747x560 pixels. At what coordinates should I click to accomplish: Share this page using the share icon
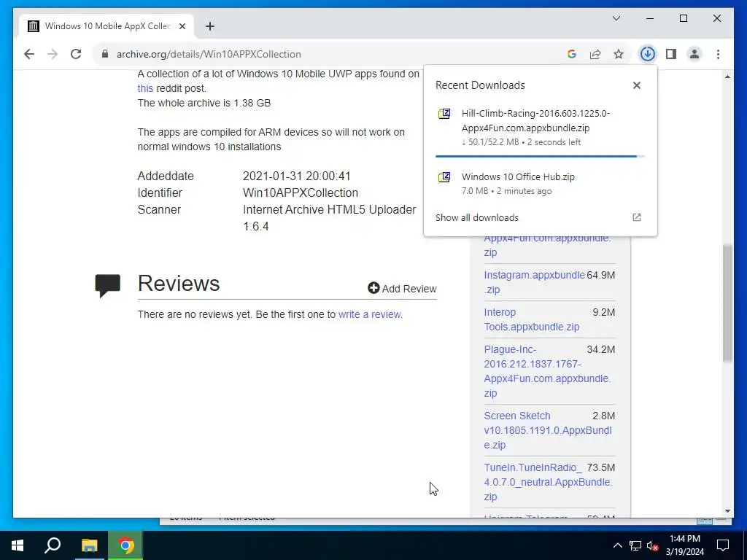pyautogui.click(x=595, y=54)
